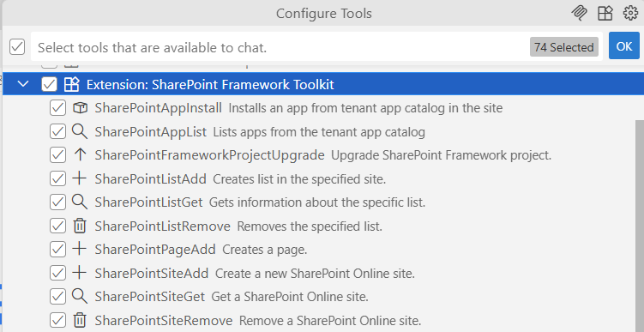Uncheck the Extension: SharePoint Framework Toolkit checkbox
The image size is (644, 332).
point(49,84)
